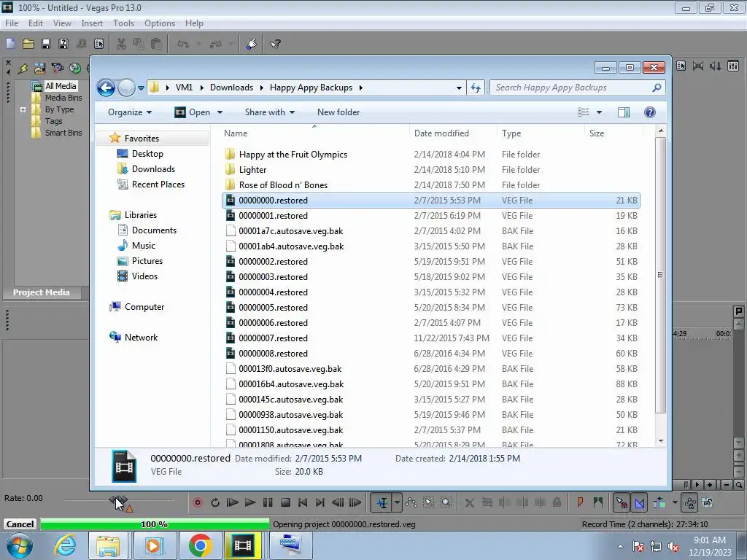Open the File menu in Vegas
The height and width of the screenshot is (560, 747).
point(12,23)
